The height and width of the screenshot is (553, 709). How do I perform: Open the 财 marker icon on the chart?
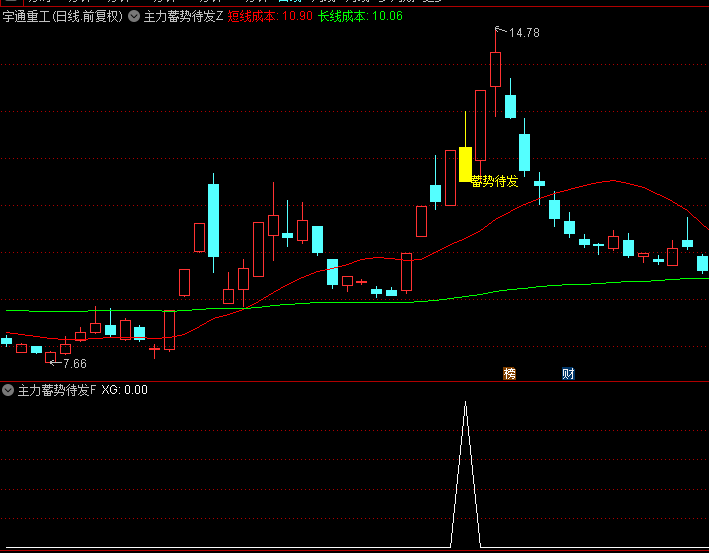click(568, 373)
